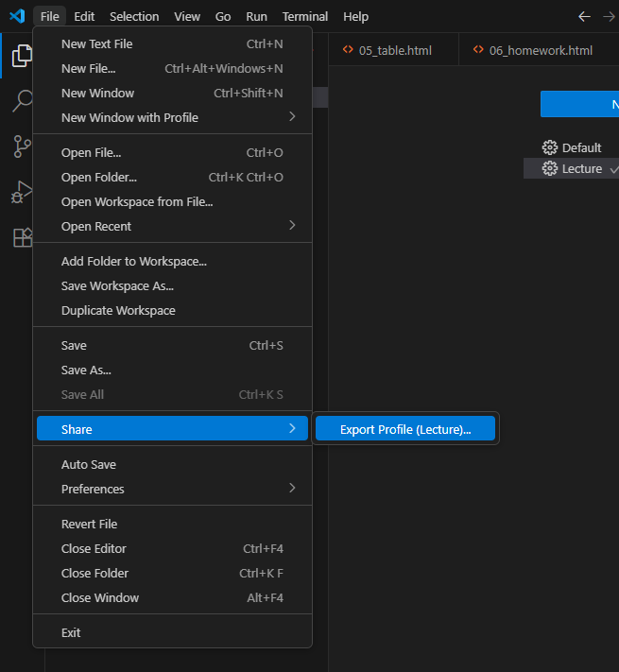
Task: Click the gear icon beside Default profile
Action: pos(550,147)
